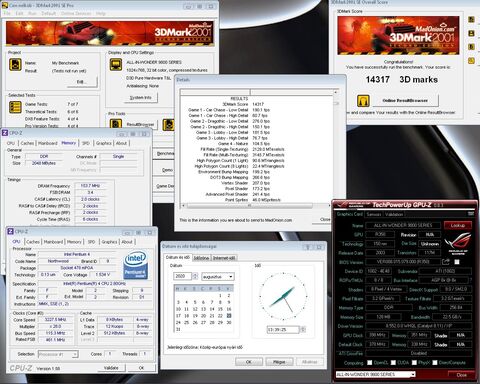Open the Mainboard tab in the CPU-Z processor window
The image size is (480, 384).
tap(53, 242)
